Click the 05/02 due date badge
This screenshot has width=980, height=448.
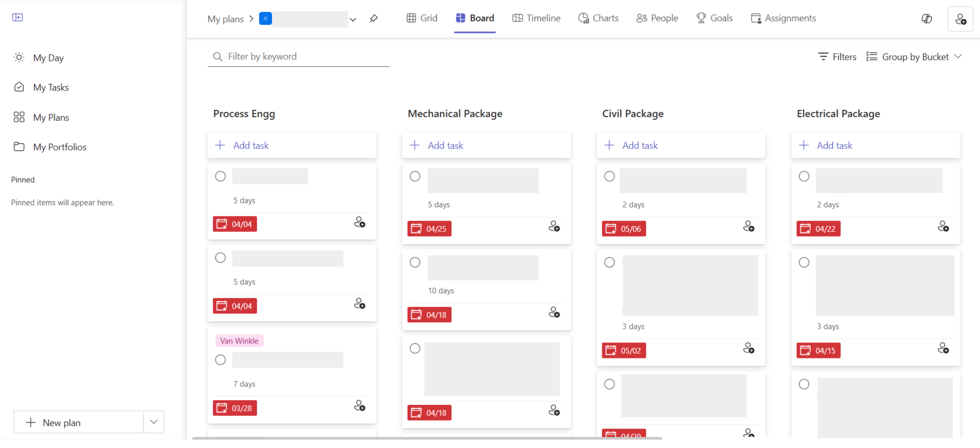point(624,351)
